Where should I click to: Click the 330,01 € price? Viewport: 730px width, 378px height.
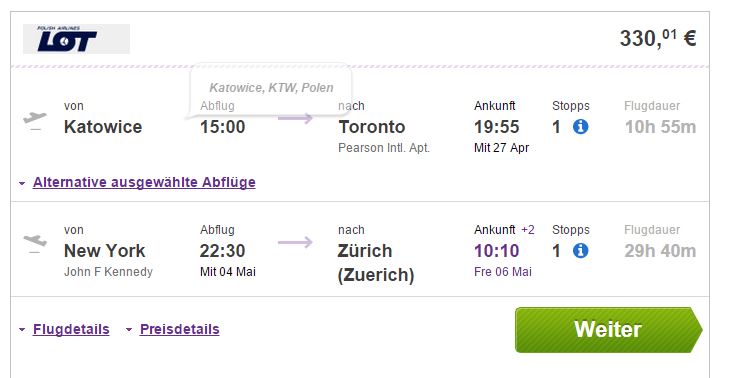pos(658,38)
